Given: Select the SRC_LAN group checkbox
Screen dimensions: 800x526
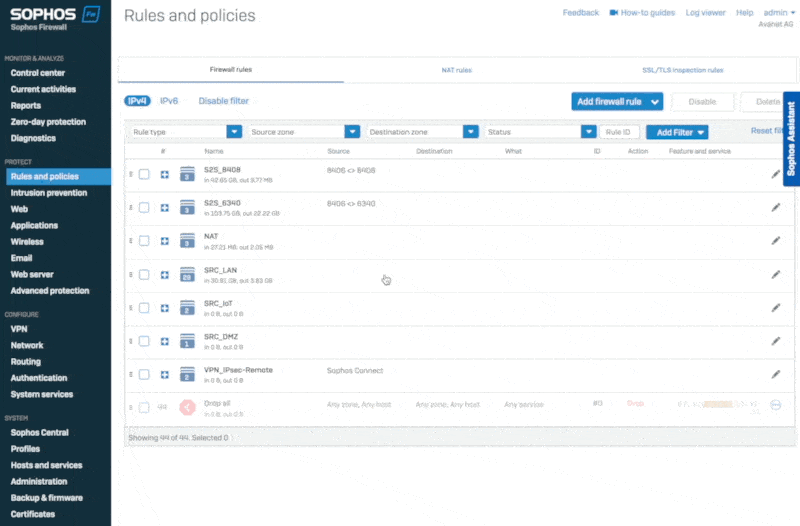Looking at the screenshot, I should pos(144,274).
